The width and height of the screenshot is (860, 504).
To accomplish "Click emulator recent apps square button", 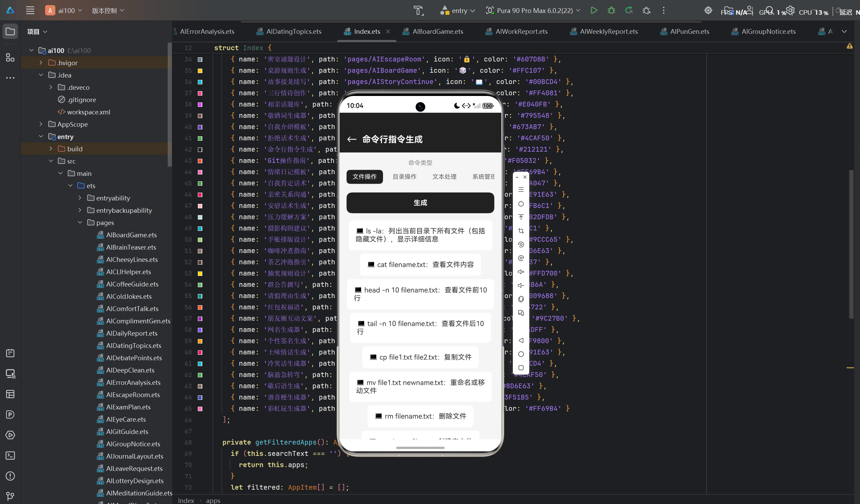I will click(521, 368).
